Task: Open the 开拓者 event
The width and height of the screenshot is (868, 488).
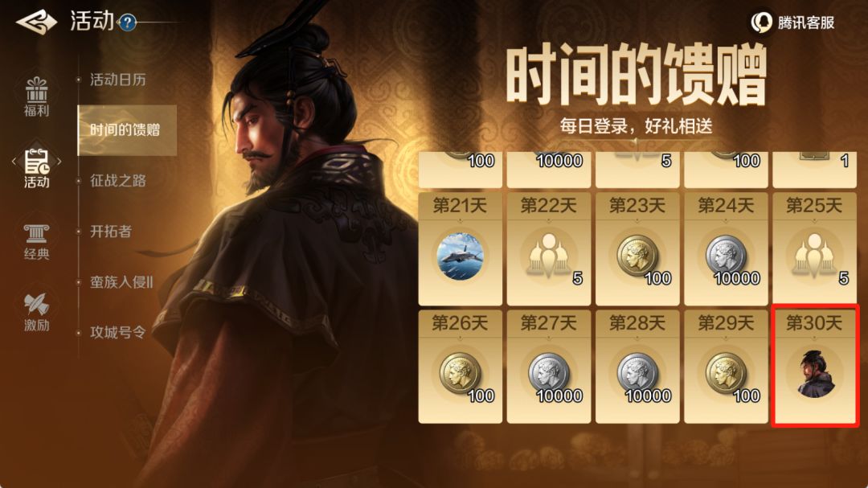Action: 111,231
